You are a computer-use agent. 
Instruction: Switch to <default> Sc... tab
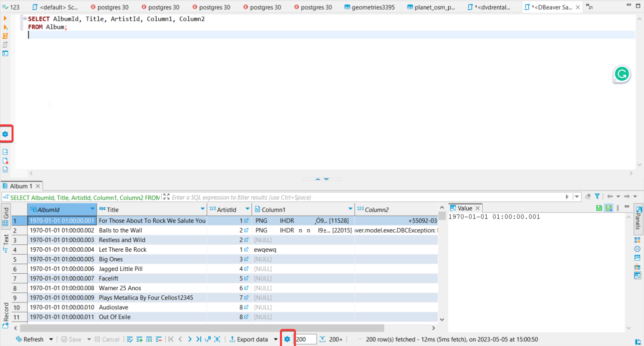[55, 8]
